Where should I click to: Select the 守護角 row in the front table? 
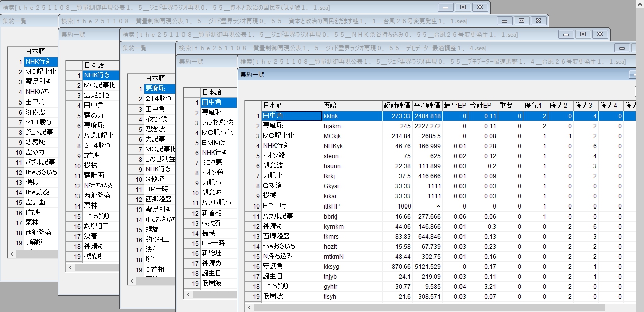tap(292, 266)
